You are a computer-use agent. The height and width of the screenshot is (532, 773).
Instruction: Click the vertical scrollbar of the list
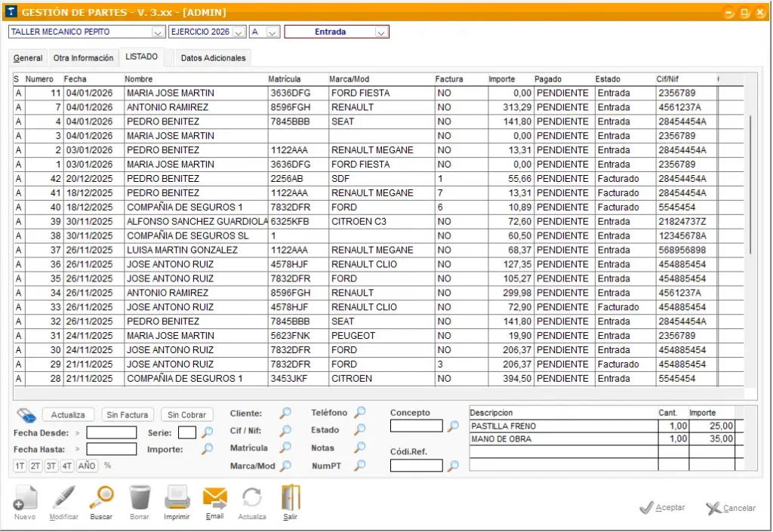click(x=750, y=189)
